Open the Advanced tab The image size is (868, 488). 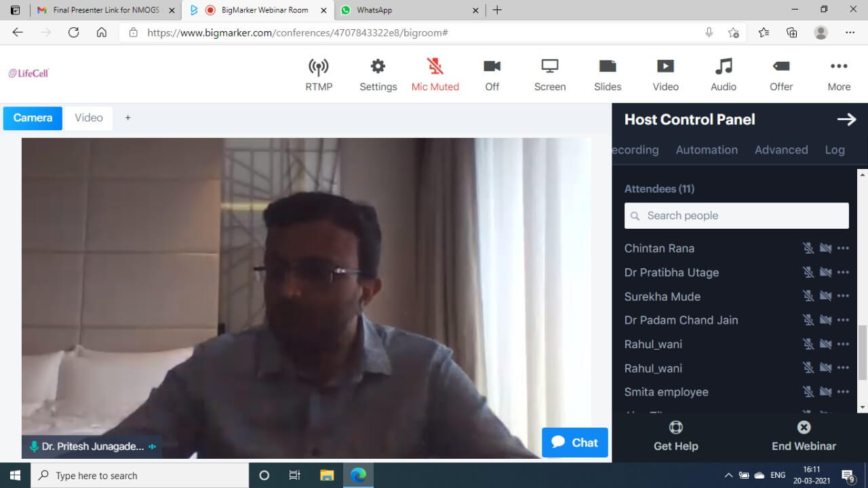[781, 150]
